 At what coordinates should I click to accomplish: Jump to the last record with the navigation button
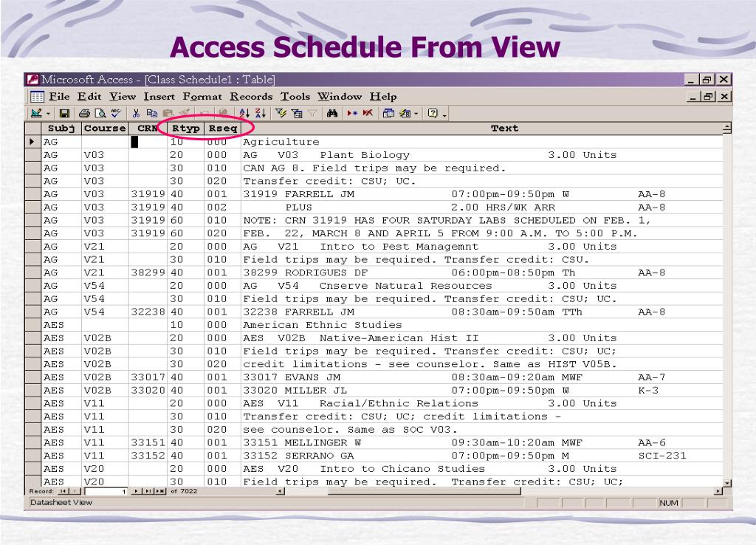[148, 491]
